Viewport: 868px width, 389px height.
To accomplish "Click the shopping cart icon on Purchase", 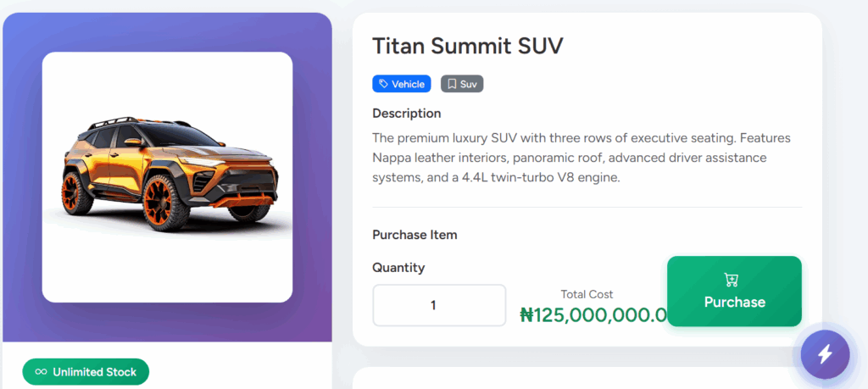I will click(733, 280).
